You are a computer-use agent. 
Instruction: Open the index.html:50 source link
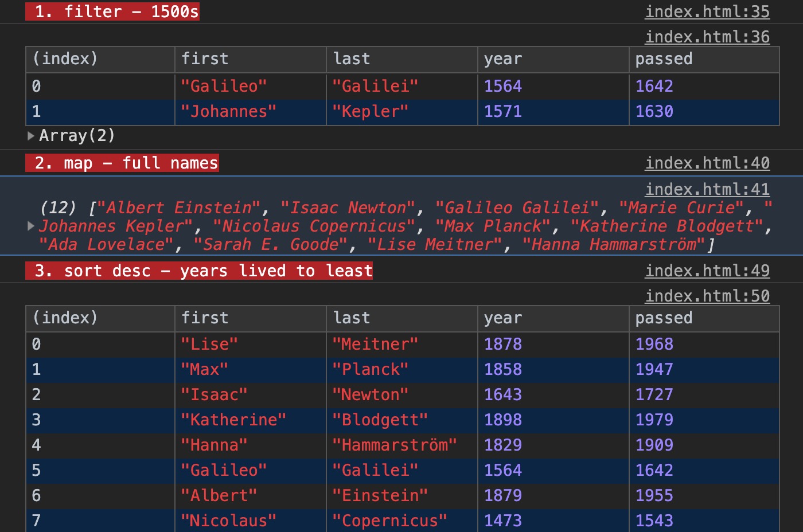coord(707,296)
